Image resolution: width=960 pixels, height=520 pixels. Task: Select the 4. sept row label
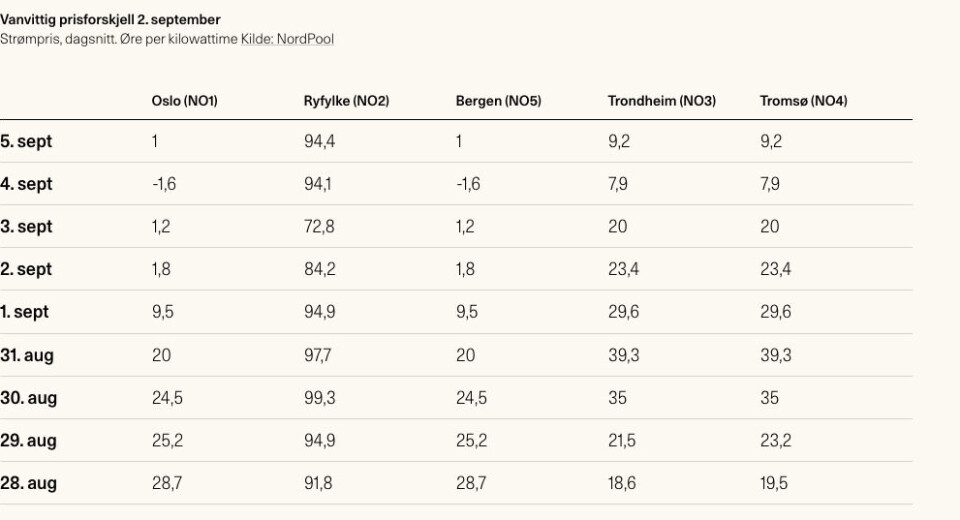[26, 184]
